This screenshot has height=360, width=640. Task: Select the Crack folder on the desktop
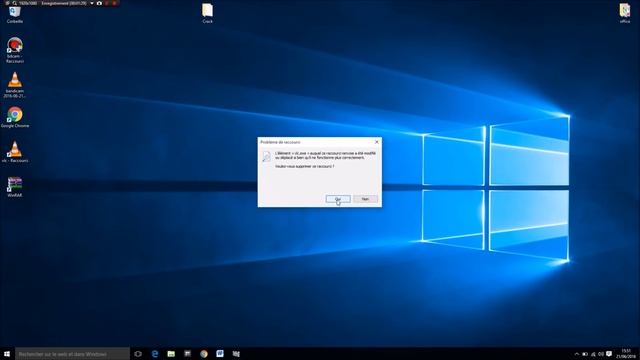point(207,13)
